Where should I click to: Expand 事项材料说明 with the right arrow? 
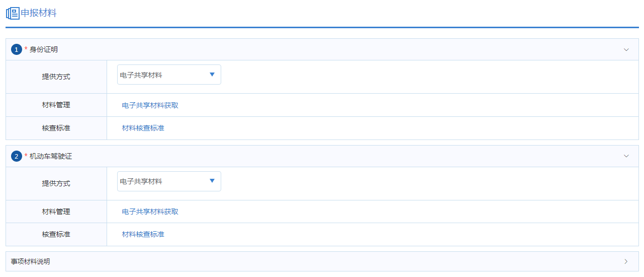pos(626,261)
